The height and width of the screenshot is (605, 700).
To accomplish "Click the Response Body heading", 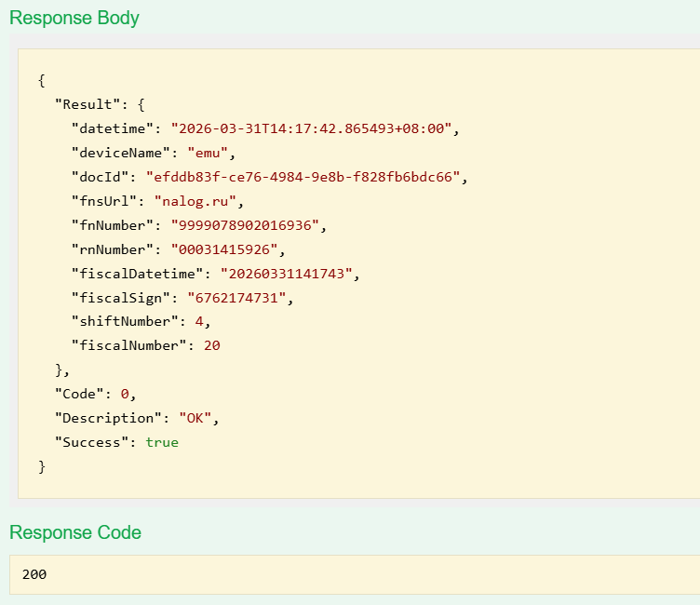I will pos(74,18).
